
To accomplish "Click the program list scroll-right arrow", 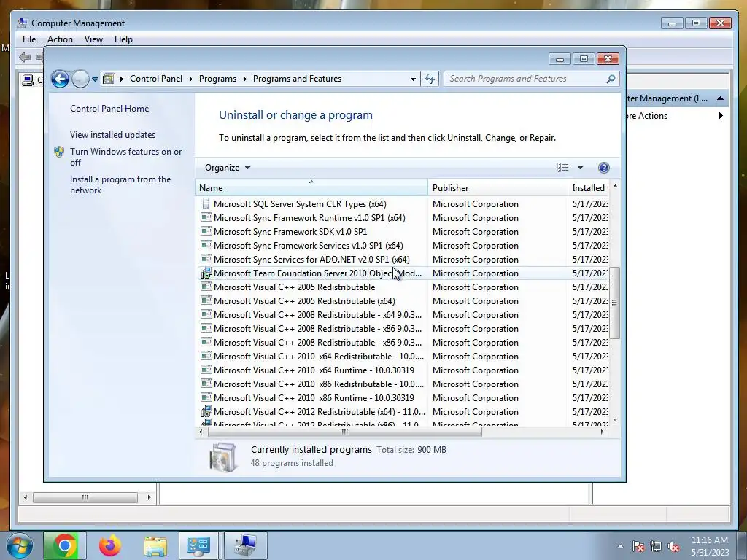I will point(602,432).
